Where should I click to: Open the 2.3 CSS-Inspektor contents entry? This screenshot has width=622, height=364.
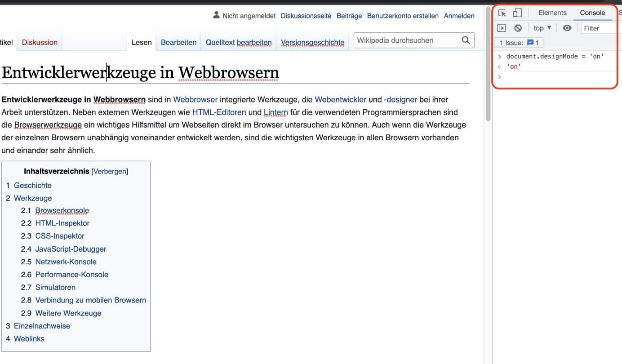(60, 236)
